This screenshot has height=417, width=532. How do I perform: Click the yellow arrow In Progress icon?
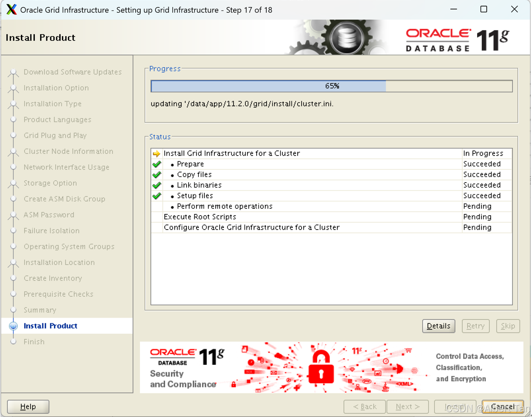coord(157,154)
